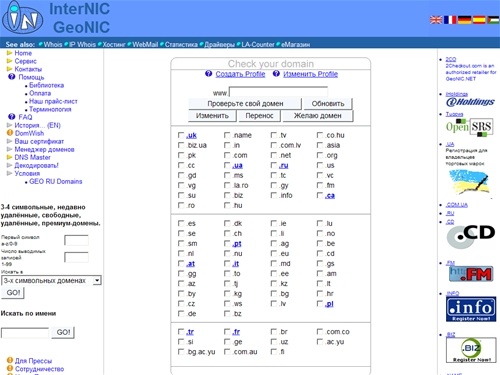Open LA-Counter in the See also bar
Viewport: 500px width, 375px height.
(x=258, y=44)
